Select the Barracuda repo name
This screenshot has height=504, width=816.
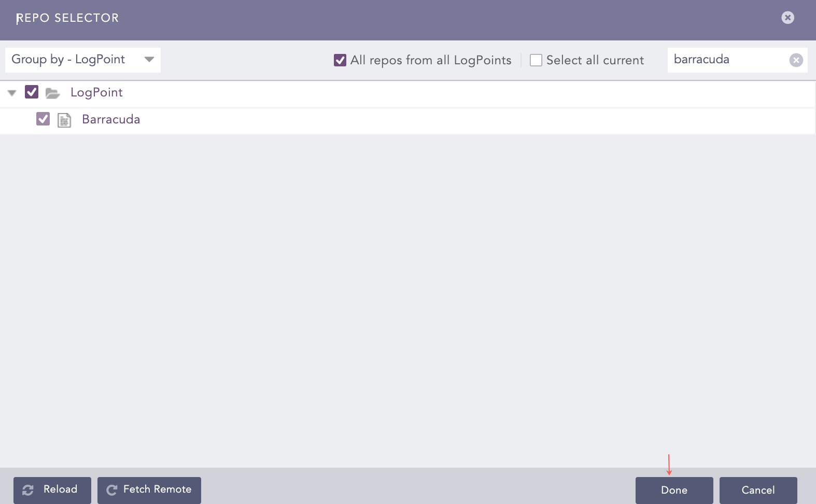[111, 119]
